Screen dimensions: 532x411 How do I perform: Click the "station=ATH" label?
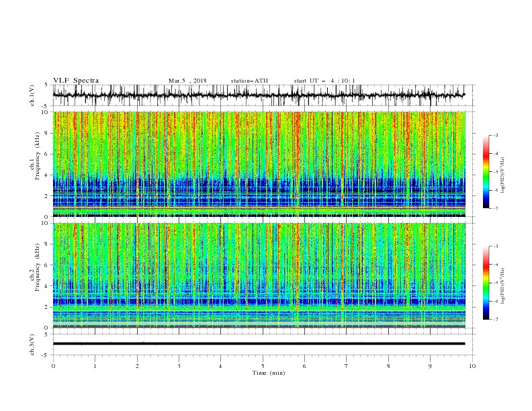249,81
